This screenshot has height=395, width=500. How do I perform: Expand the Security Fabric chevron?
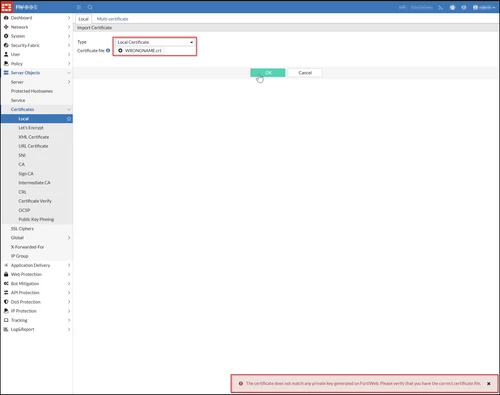tap(69, 45)
